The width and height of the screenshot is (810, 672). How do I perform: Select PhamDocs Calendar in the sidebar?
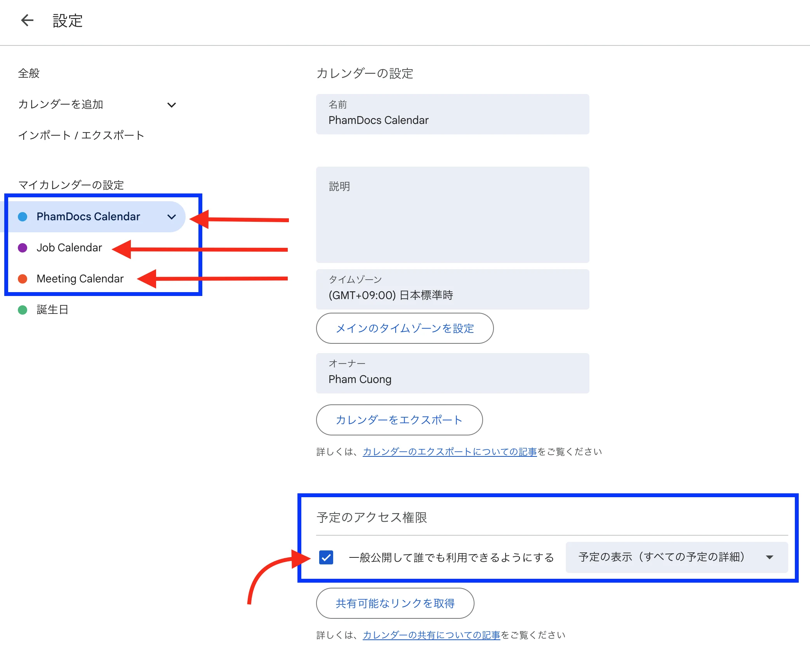93,217
